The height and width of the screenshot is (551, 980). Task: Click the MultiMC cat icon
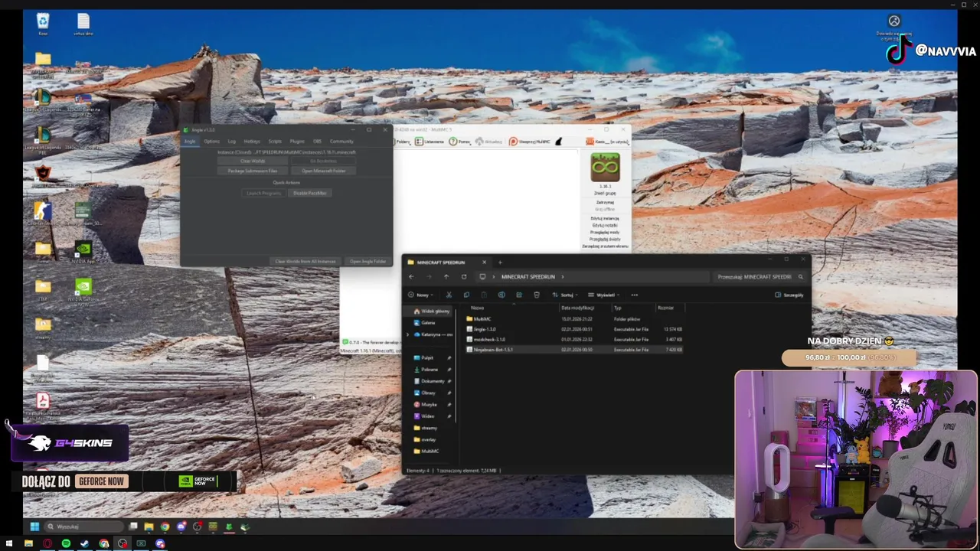coord(559,142)
